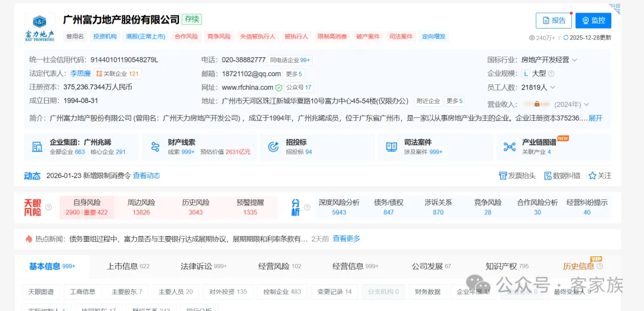
Task: Click help icon next to 历史信息
Action: (x=600, y=267)
